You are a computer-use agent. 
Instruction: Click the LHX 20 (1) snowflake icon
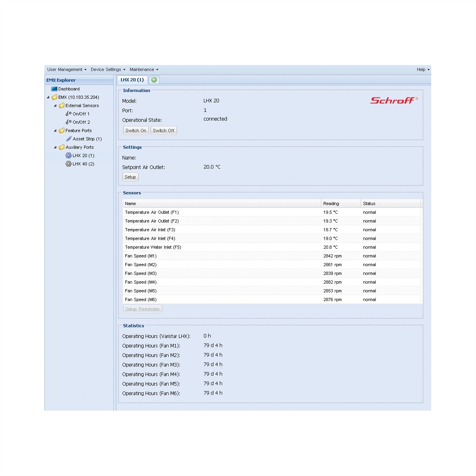[x=69, y=155]
